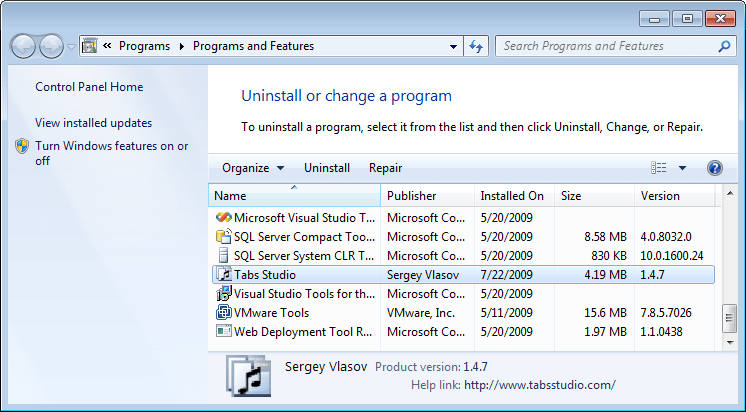Select the Web Deployment Tool R... entry
The width and height of the screenshot is (746, 412).
(303, 332)
